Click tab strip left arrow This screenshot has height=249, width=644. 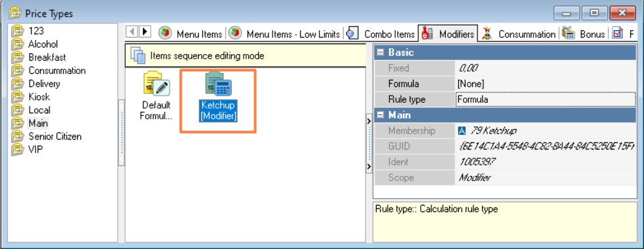coord(132,32)
